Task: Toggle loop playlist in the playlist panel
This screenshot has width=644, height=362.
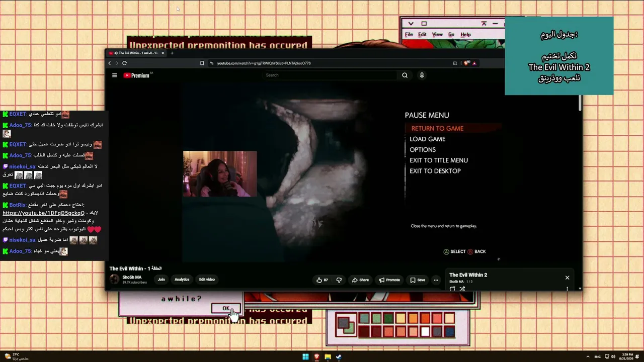Action: click(x=452, y=289)
